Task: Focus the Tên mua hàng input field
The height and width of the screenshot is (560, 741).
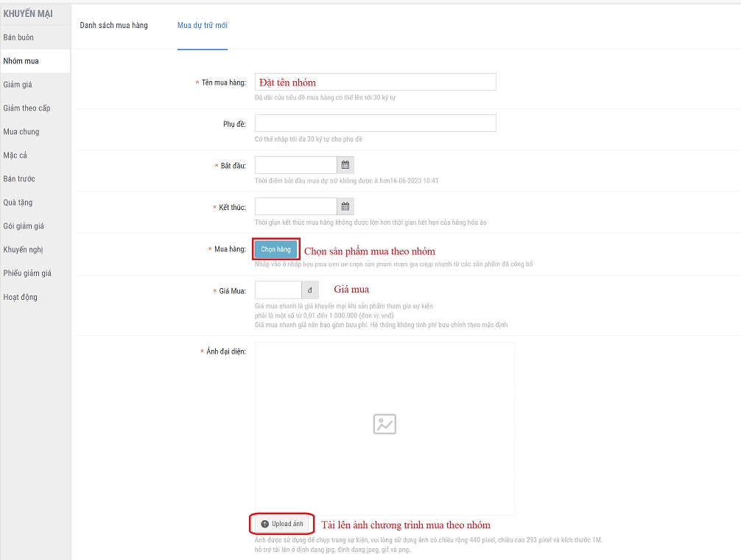Action: 375,82
